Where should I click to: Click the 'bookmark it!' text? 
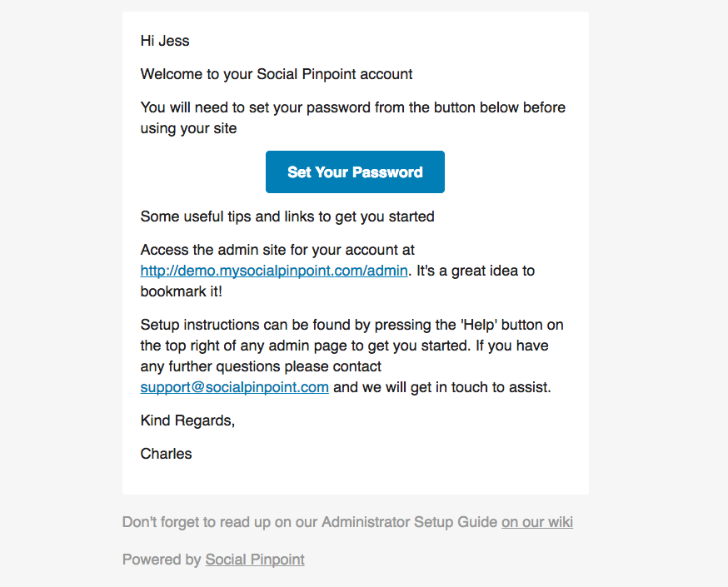pos(182,291)
